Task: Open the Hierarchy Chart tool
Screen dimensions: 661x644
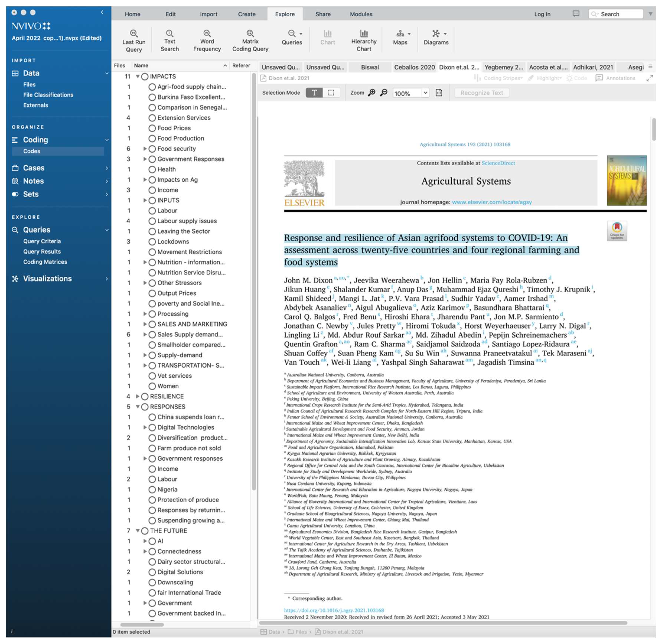Action: pos(363,41)
